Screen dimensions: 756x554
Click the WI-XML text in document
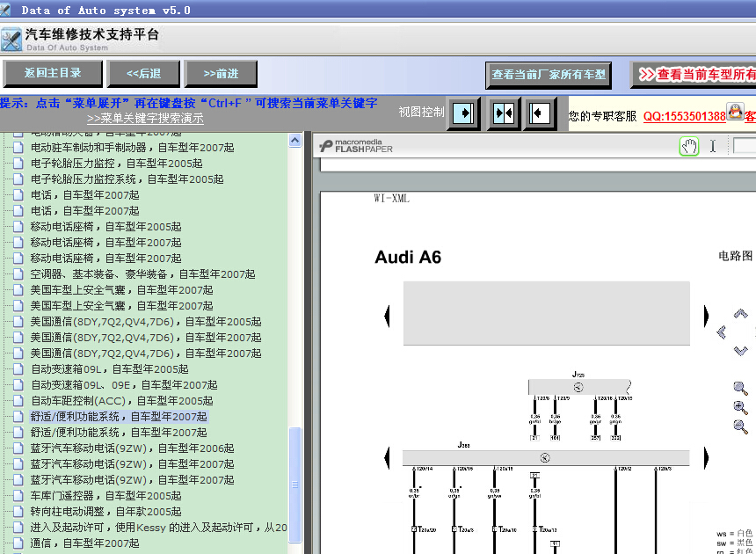(391, 198)
